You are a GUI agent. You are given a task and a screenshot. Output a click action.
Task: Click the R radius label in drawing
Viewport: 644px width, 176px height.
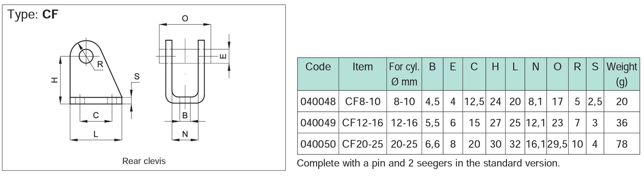100,64
